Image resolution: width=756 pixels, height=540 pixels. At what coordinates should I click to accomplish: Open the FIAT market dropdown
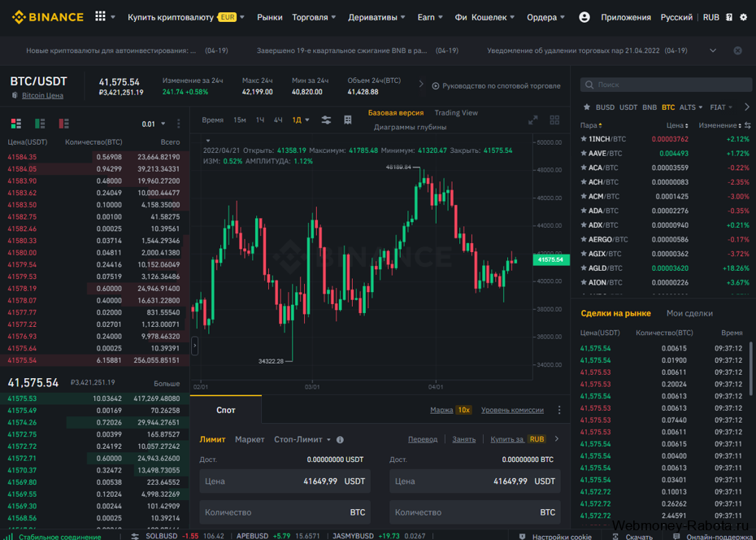[x=721, y=107]
